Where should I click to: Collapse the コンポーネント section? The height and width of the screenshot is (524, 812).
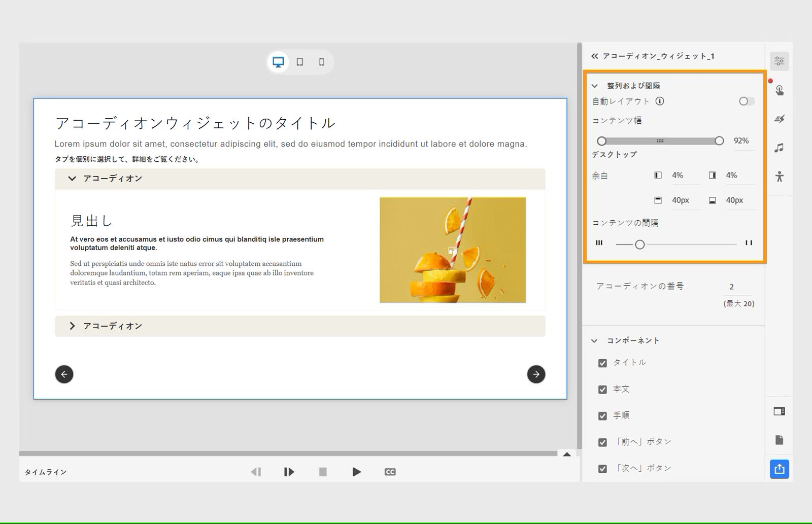pyautogui.click(x=594, y=341)
